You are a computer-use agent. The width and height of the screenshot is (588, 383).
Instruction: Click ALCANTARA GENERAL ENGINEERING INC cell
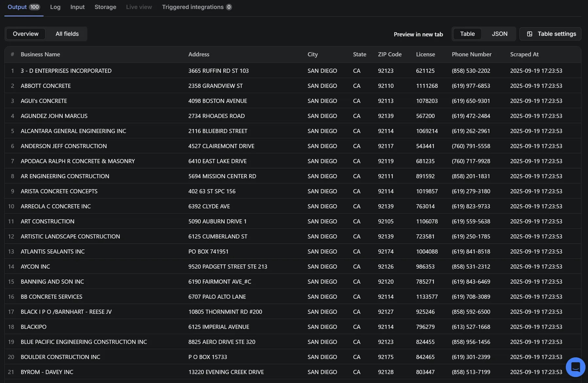73,131
